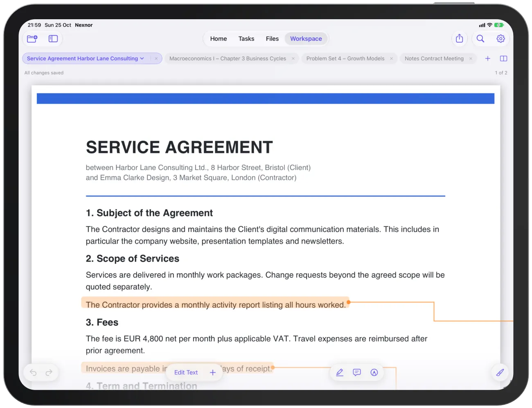
Task: Select the Workspace tab
Action: 306,39
